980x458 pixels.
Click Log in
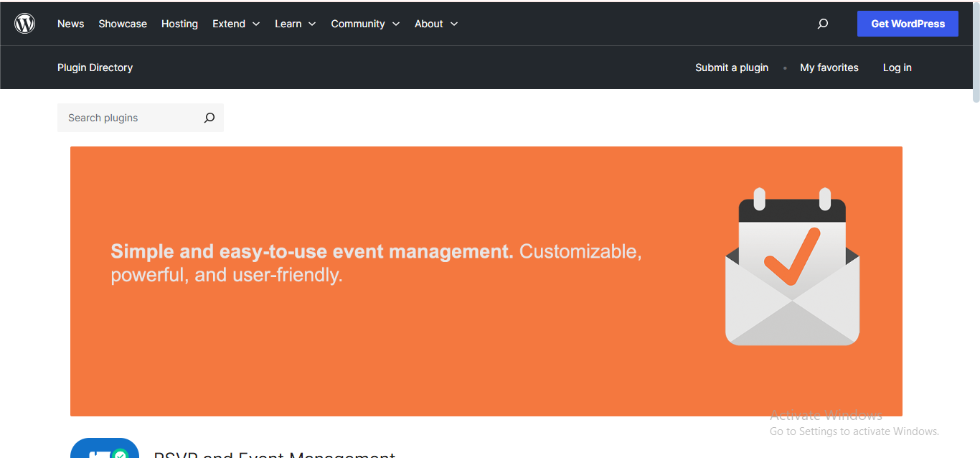tap(897, 67)
